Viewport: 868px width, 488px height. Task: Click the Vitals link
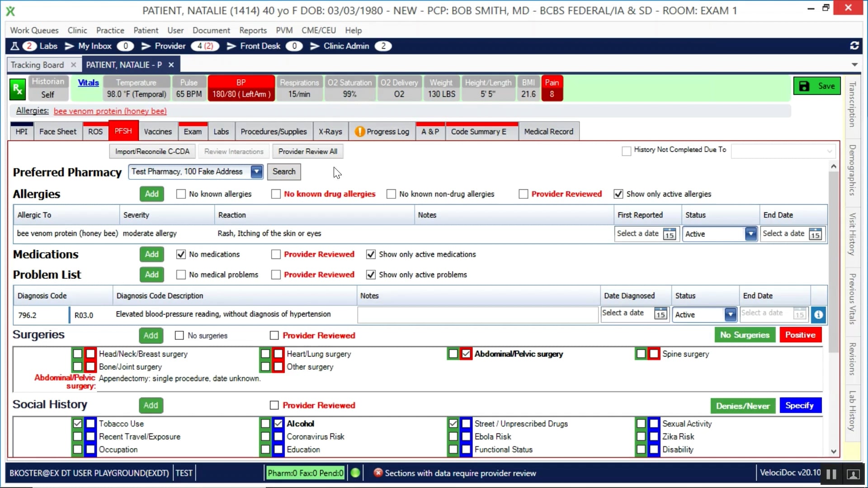click(x=88, y=83)
